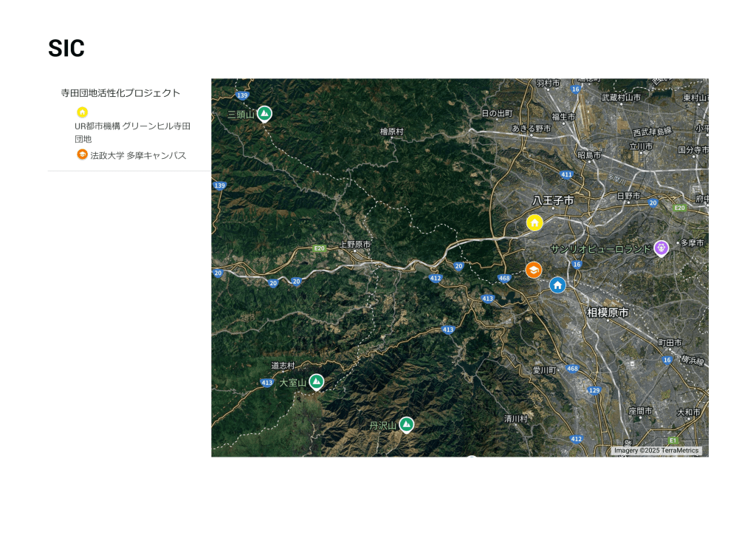Click the yellow house marker on the map
756x535 pixels.
point(535,222)
